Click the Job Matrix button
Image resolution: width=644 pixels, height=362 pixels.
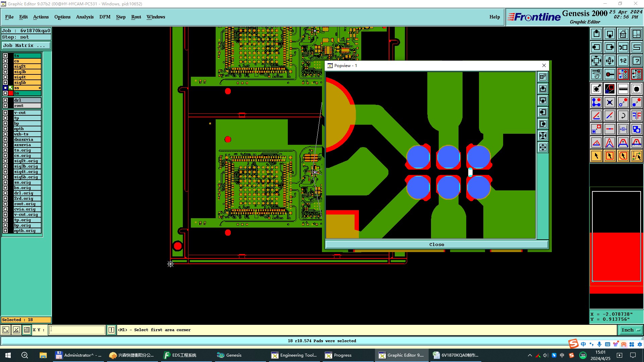pyautogui.click(x=26, y=46)
